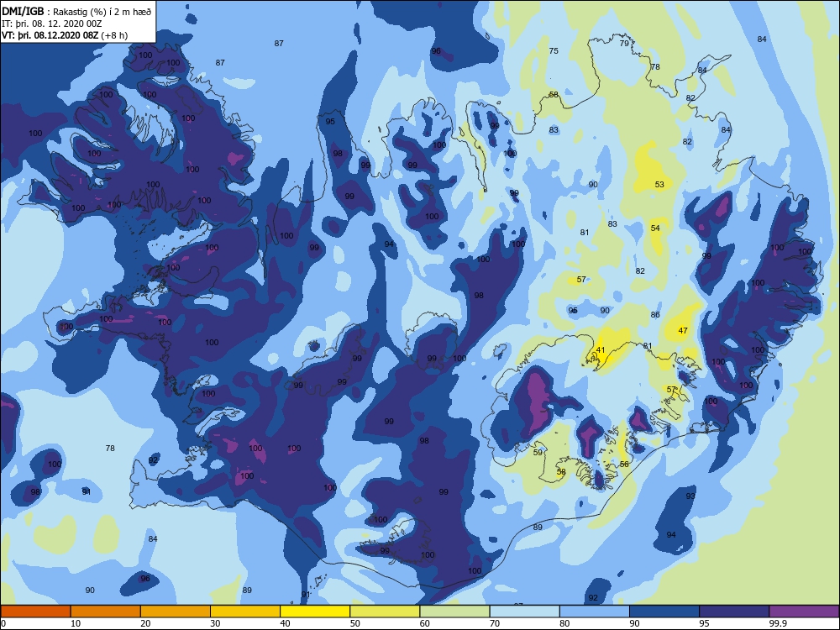Click the legend tick label 99.9
This screenshot has width=840, height=630.
tap(778, 623)
